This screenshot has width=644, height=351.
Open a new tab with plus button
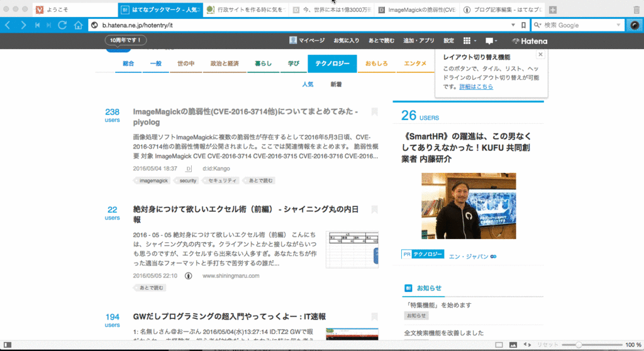coord(553,10)
